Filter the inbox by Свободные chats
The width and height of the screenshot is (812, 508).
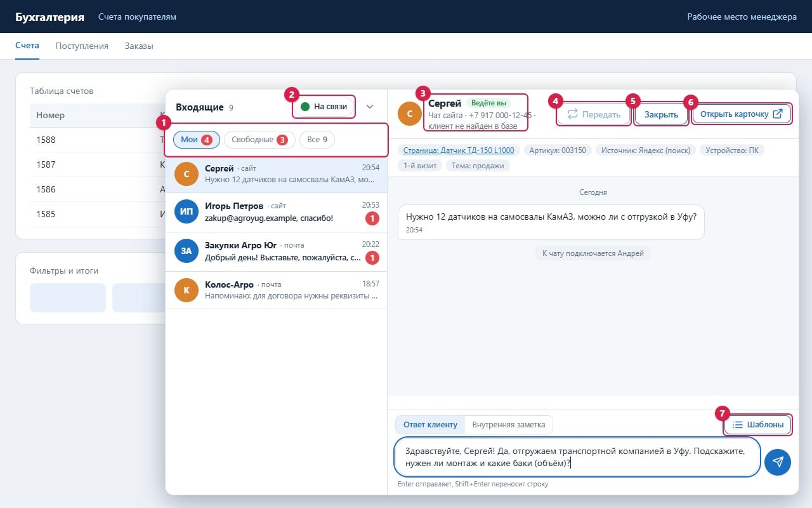click(259, 140)
